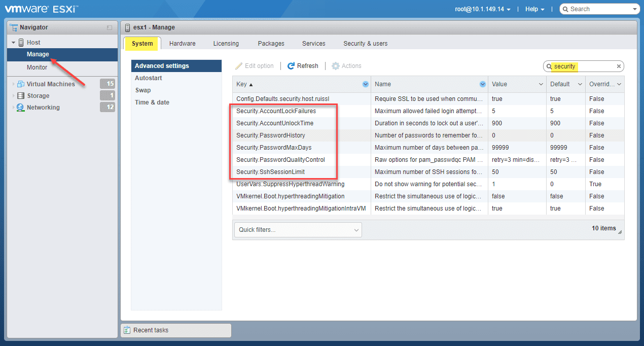This screenshot has height=346, width=644.
Task: Open the Name column filter menu
Action: (x=483, y=84)
